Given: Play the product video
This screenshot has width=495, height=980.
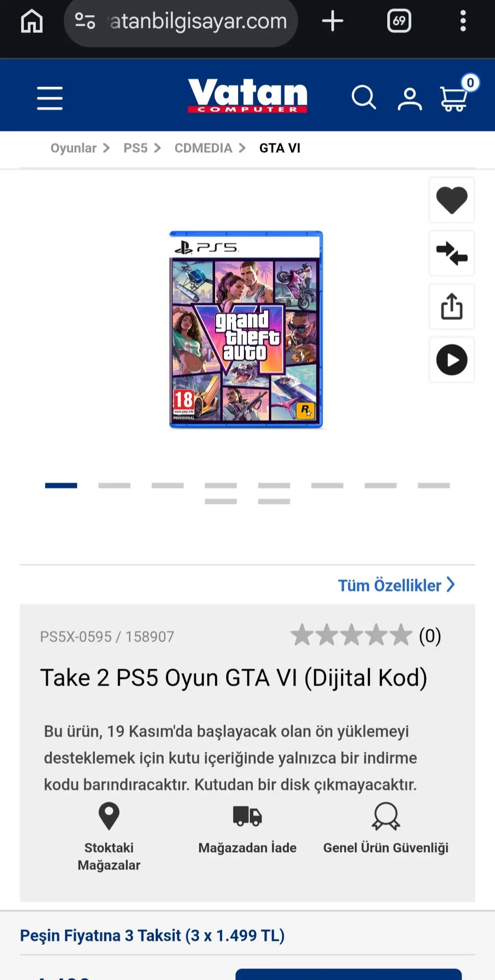Looking at the screenshot, I should pyautogui.click(x=452, y=360).
